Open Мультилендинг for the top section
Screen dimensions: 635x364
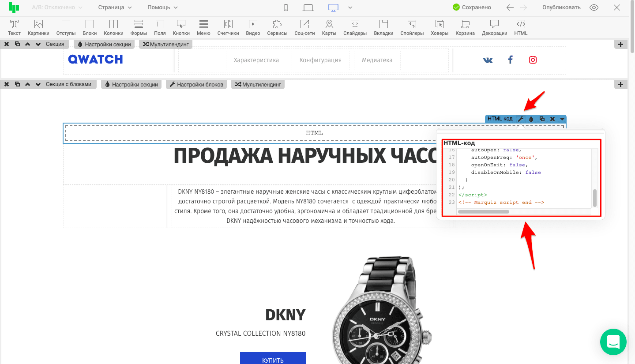[x=165, y=44]
